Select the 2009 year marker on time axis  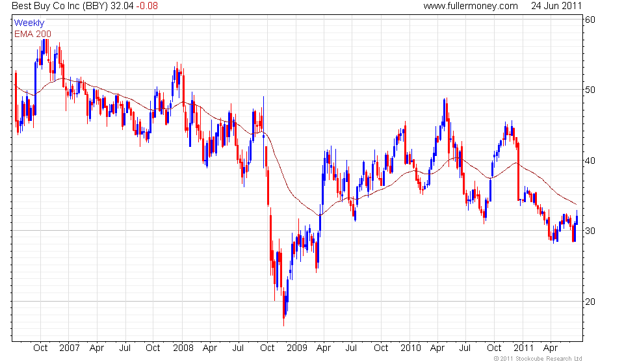(x=296, y=348)
